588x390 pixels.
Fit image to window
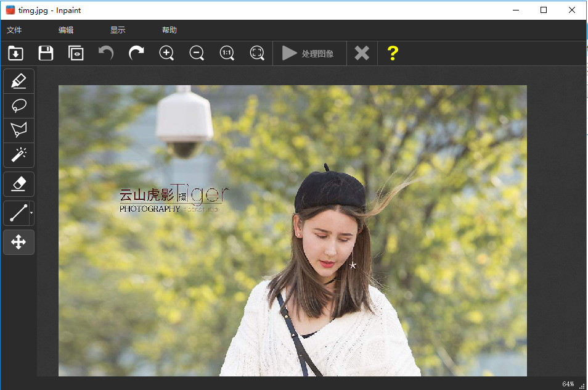point(257,53)
